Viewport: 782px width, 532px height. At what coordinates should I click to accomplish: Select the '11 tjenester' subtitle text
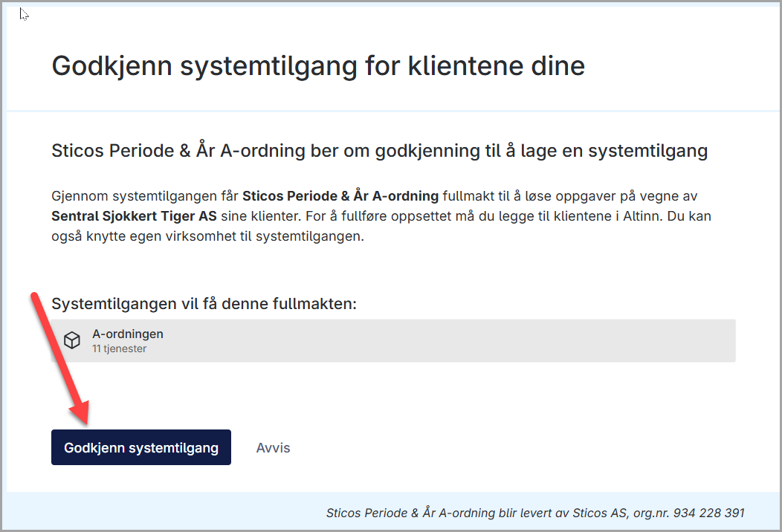(119, 348)
